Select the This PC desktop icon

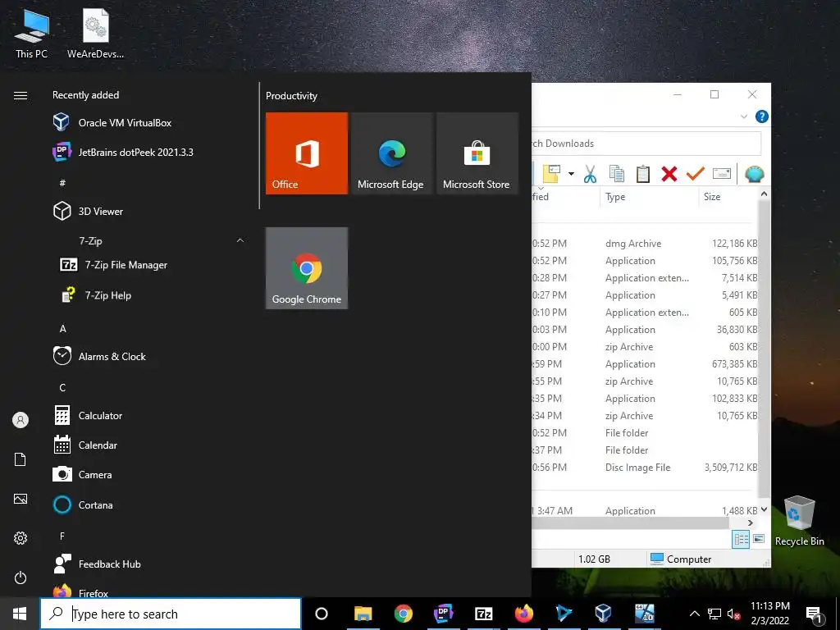tap(31, 33)
